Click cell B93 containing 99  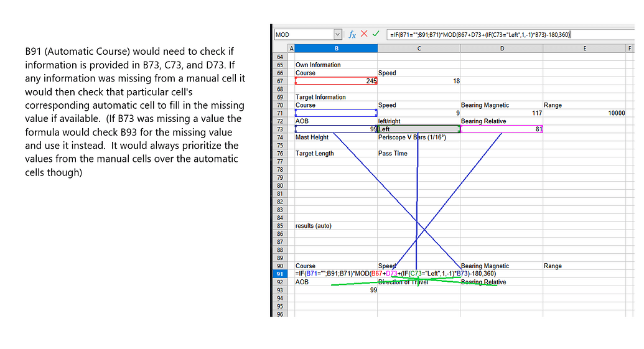336,291
